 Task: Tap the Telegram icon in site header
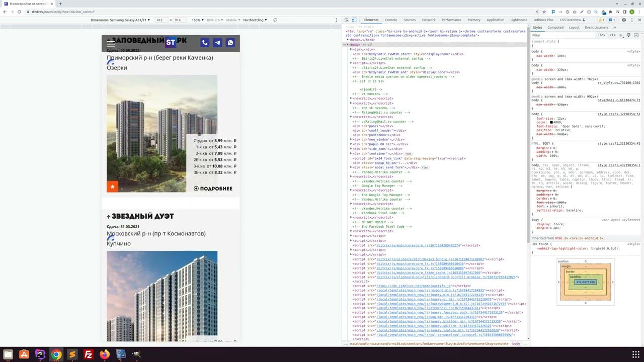pos(217,43)
